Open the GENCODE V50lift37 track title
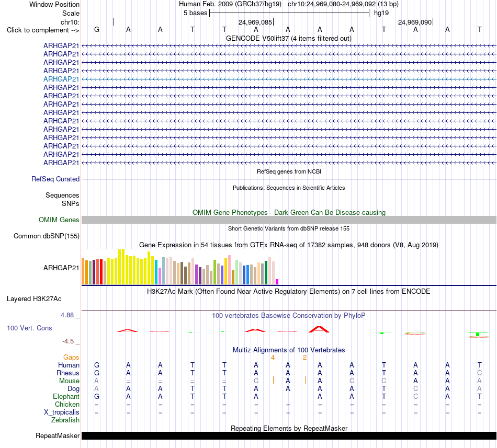This screenshot has height=448, width=497. click(288, 38)
